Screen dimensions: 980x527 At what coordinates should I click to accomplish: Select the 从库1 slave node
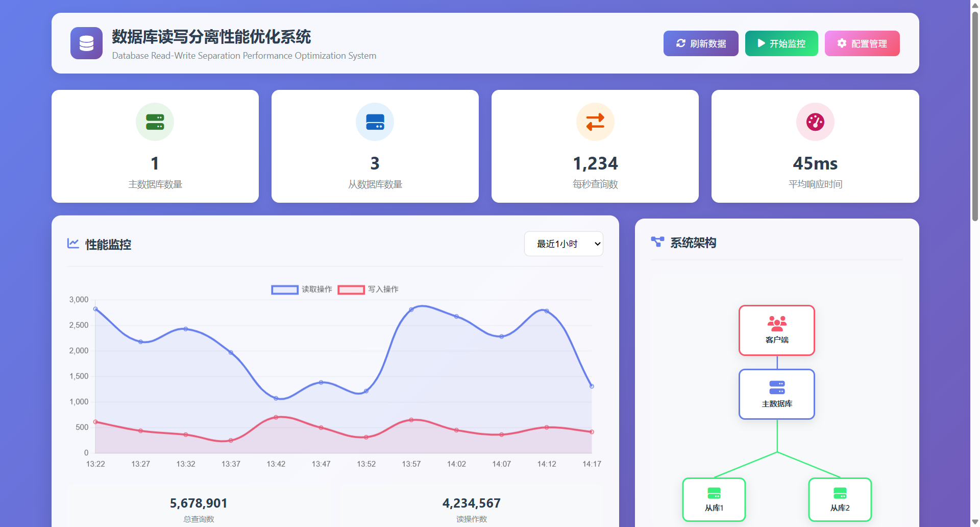pyautogui.click(x=714, y=499)
